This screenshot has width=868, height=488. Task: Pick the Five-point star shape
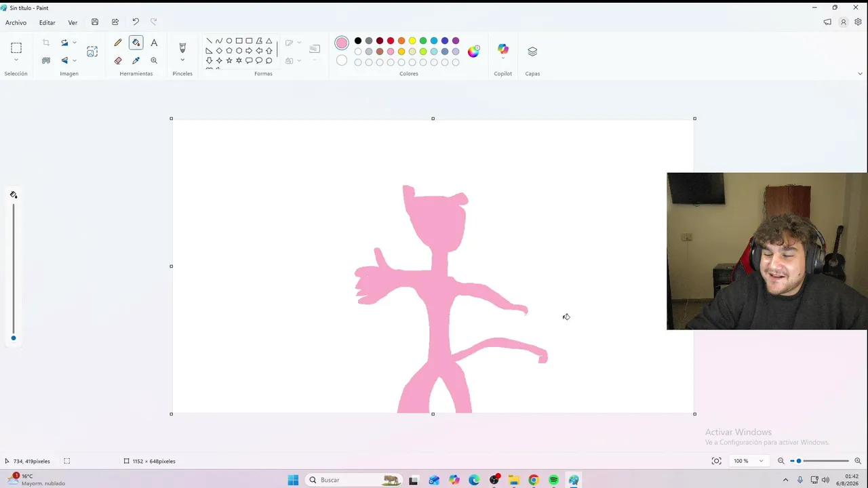pos(229,60)
